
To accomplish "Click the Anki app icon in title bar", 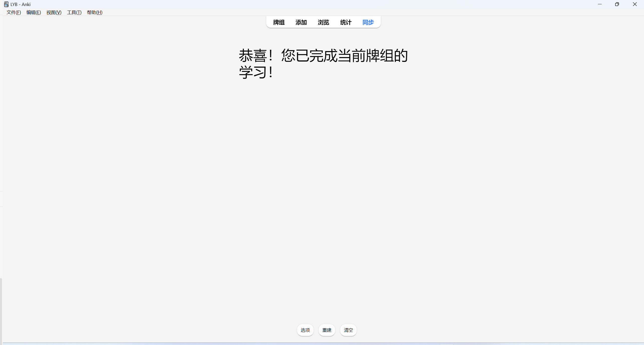I will (x=6, y=4).
